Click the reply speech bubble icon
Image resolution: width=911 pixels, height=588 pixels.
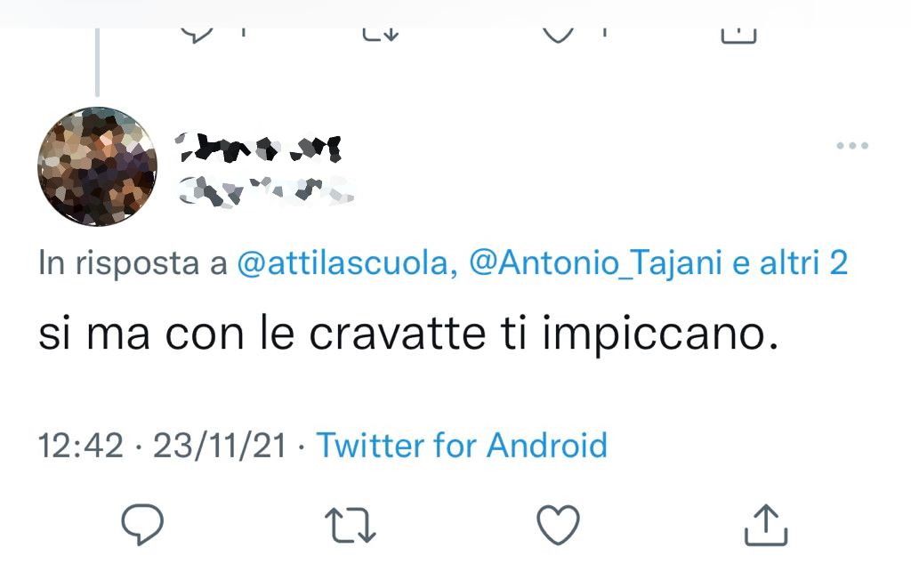(142, 524)
